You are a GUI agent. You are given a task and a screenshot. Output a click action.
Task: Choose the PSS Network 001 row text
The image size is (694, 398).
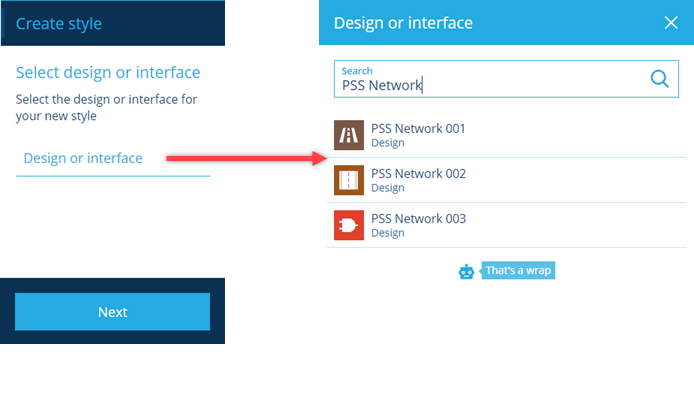click(x=418, y=128)
